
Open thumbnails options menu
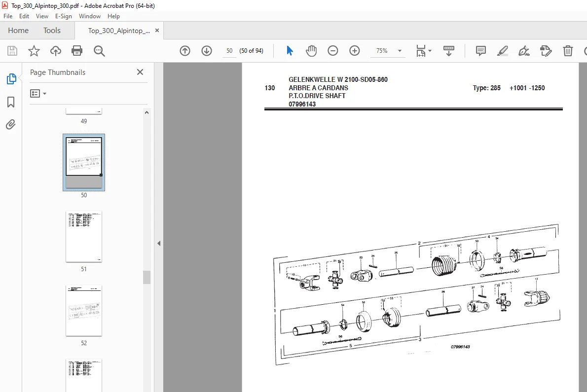38,94
